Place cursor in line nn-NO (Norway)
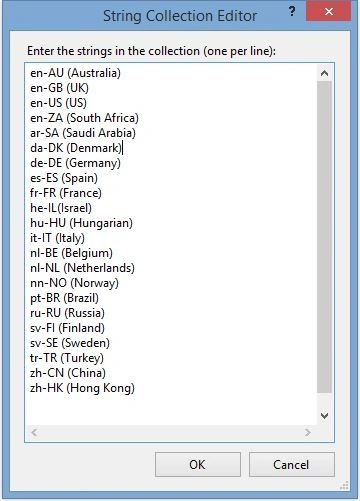Image resolution: width=360 pixels, height=501 pixels. 74,283
